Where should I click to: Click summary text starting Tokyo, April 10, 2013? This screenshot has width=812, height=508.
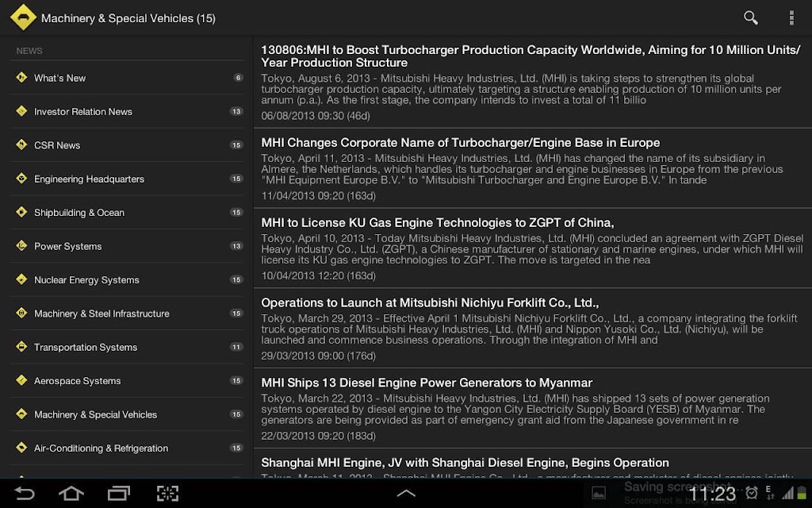532,248
